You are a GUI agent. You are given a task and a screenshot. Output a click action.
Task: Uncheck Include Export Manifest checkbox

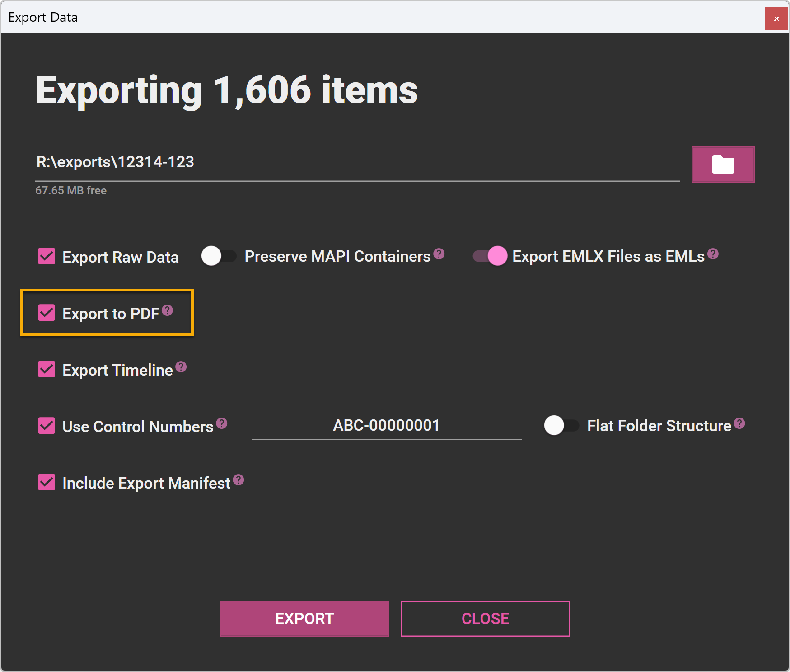point(47,482)
